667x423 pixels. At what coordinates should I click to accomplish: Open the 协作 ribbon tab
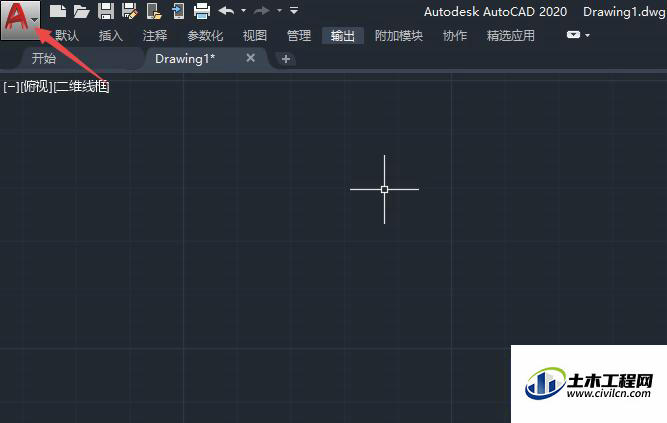pos(455,36)
